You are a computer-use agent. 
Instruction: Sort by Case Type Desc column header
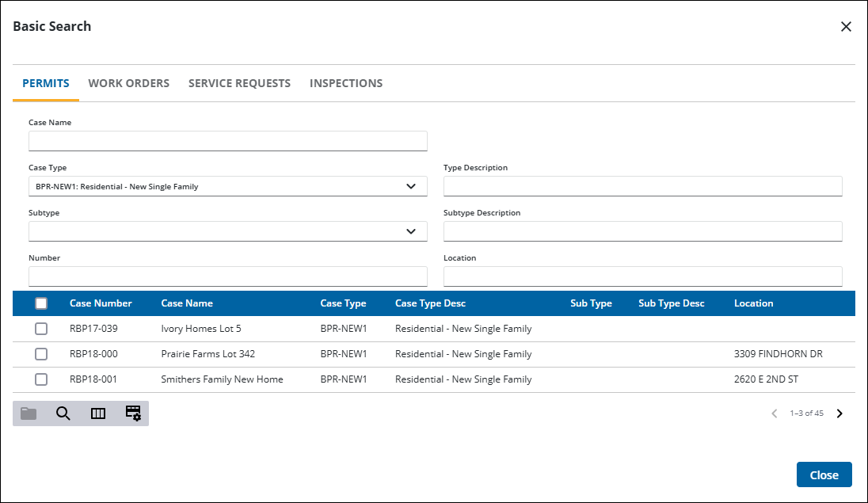[430, 303]
